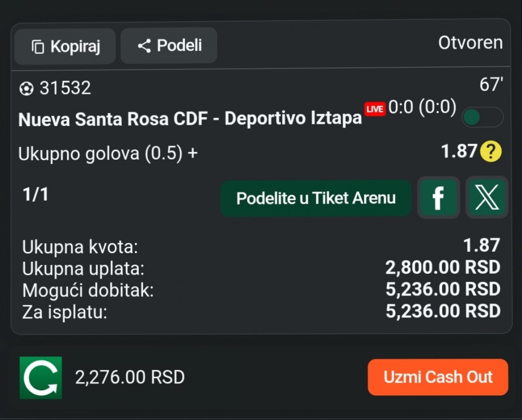Click the 1/1 ticket counter

[35, 195]
